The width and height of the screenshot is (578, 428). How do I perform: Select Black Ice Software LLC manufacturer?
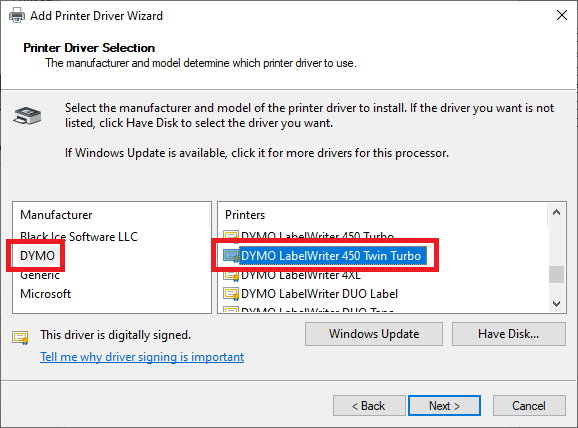click(79, 236)
